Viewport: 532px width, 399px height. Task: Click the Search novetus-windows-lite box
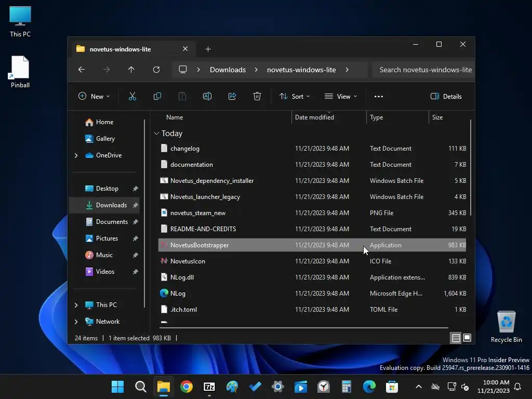pos(423,70)
